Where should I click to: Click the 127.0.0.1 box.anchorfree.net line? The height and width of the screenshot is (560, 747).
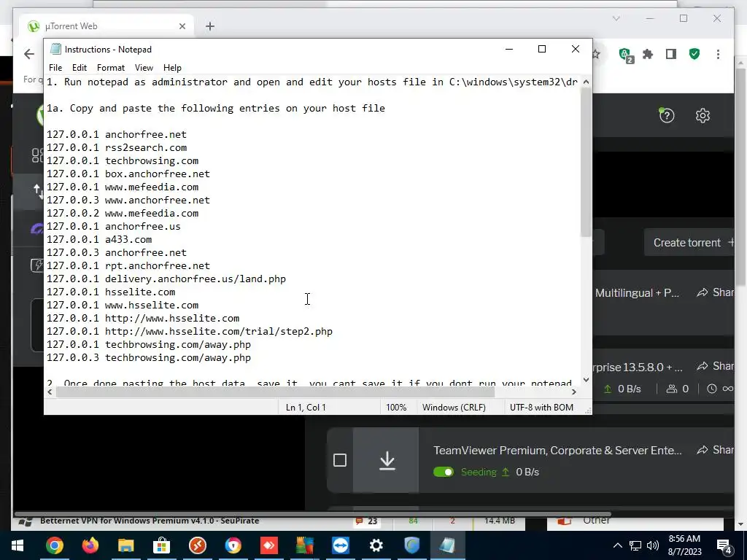pos(128,174)
